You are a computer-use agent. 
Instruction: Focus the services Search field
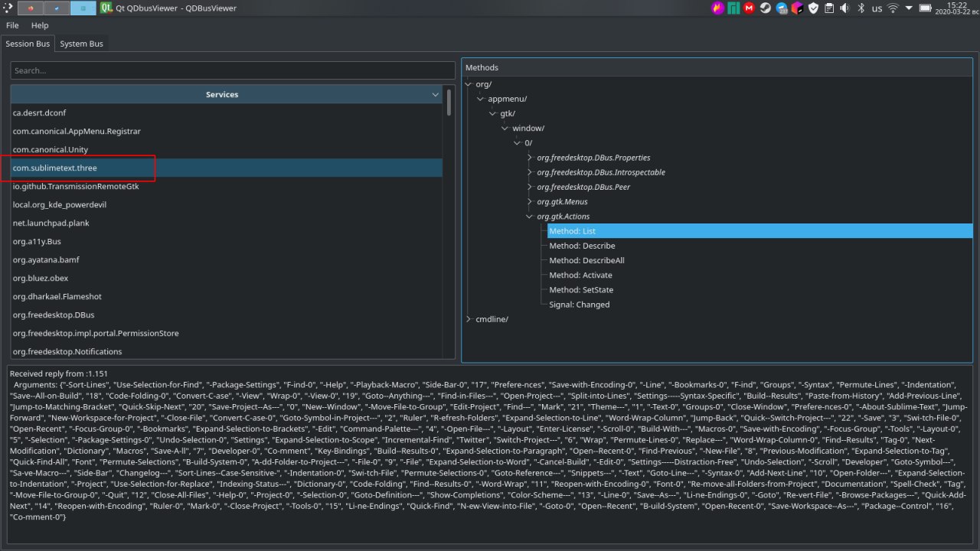(233, 70)
